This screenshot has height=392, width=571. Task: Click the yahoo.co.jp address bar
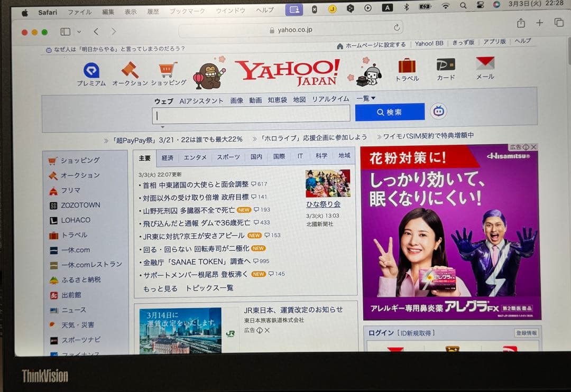point(291,30)
